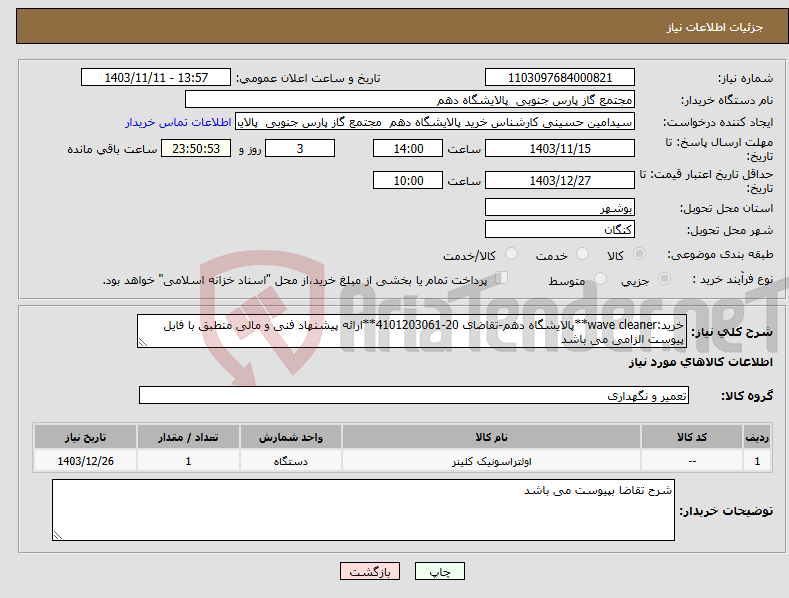Click the unit cell دستگاه

[x=291, y=461]
